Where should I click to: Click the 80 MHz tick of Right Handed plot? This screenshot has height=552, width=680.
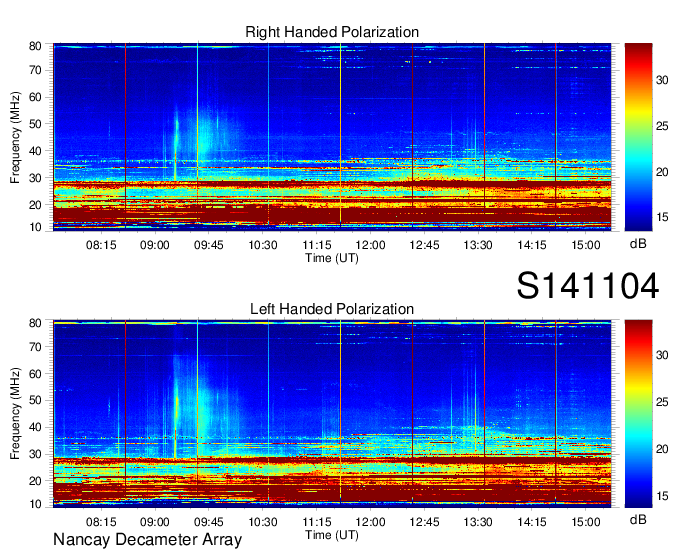click(x=35, y=46)
